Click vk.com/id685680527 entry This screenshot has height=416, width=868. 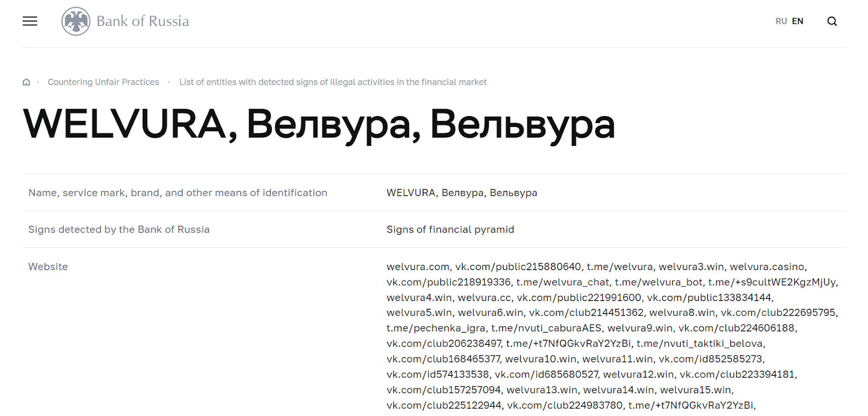[x=546, y=374]
